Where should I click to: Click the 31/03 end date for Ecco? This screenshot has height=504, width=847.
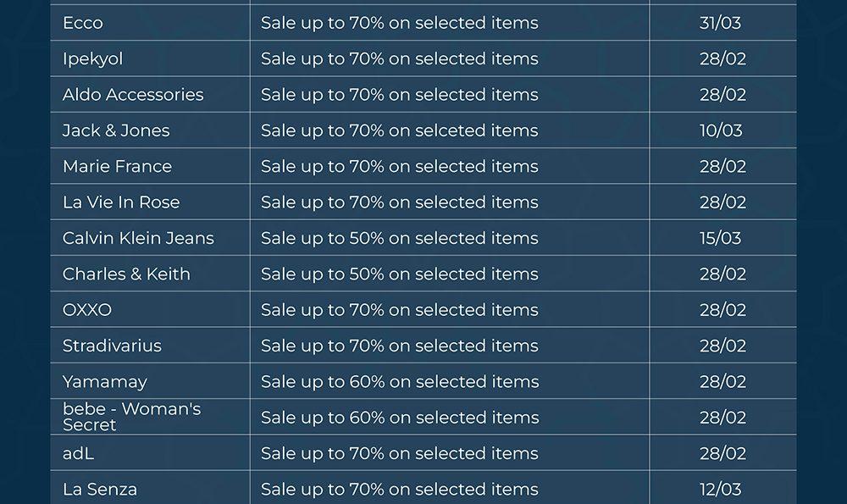[x=720, y=23]
